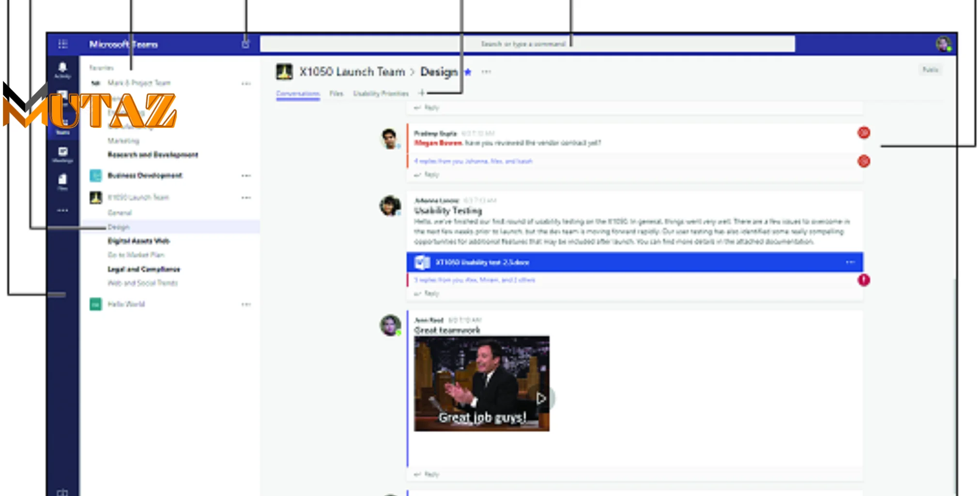
Task: Click the Megan Bowen mention
Action: coord(438,143)
